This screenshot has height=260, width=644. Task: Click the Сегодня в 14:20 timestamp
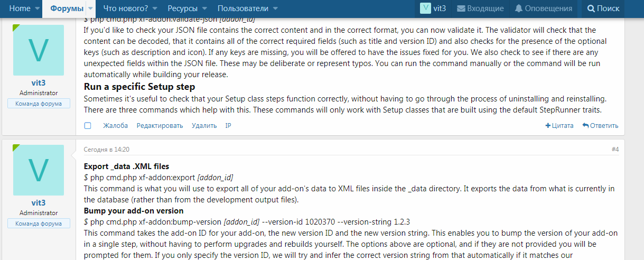pyautogui.click(x=107, y=150)
